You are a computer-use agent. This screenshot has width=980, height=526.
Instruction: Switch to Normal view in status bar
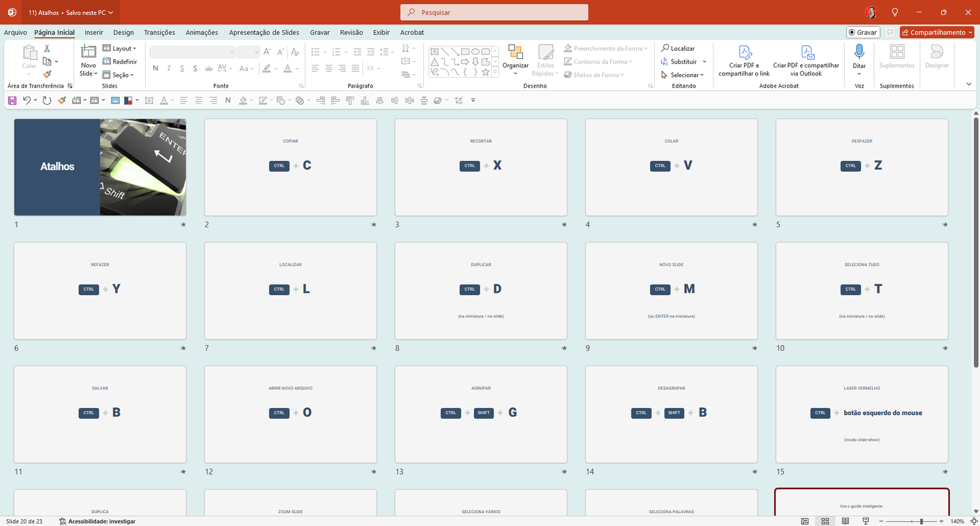click(x=805, y=521)
